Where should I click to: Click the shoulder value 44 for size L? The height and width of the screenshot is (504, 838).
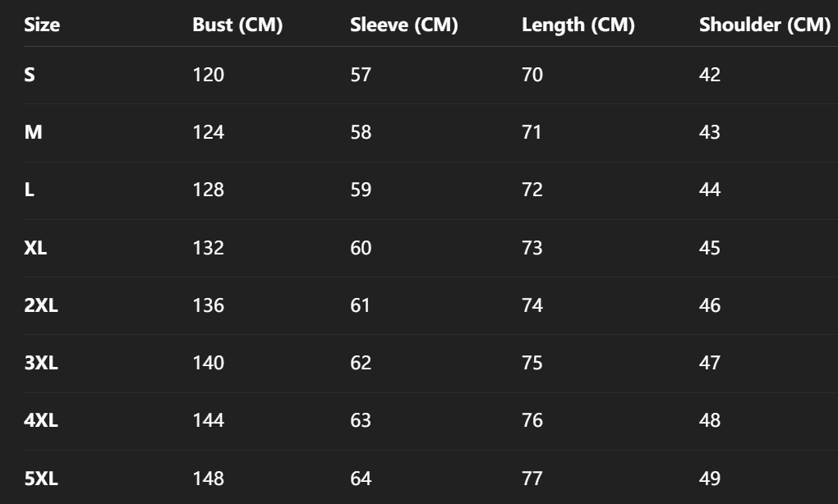(x=710, y=190)
